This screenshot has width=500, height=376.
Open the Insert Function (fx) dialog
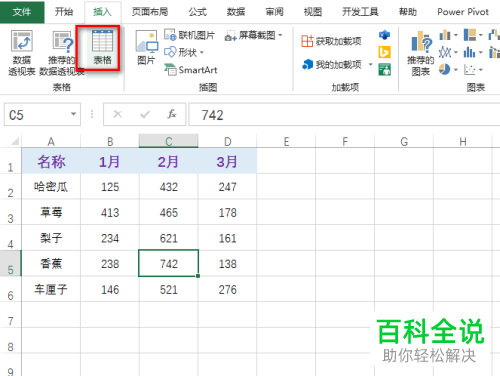click(172, 114)
